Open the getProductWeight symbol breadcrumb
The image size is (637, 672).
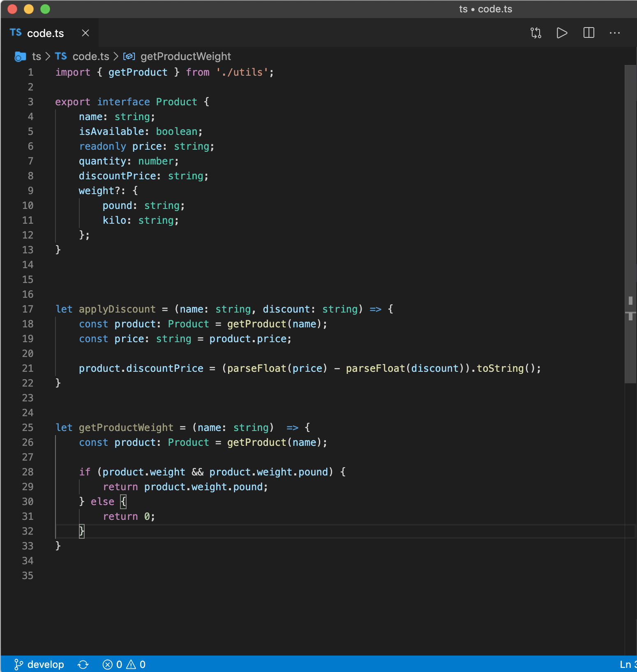[186, 56]
